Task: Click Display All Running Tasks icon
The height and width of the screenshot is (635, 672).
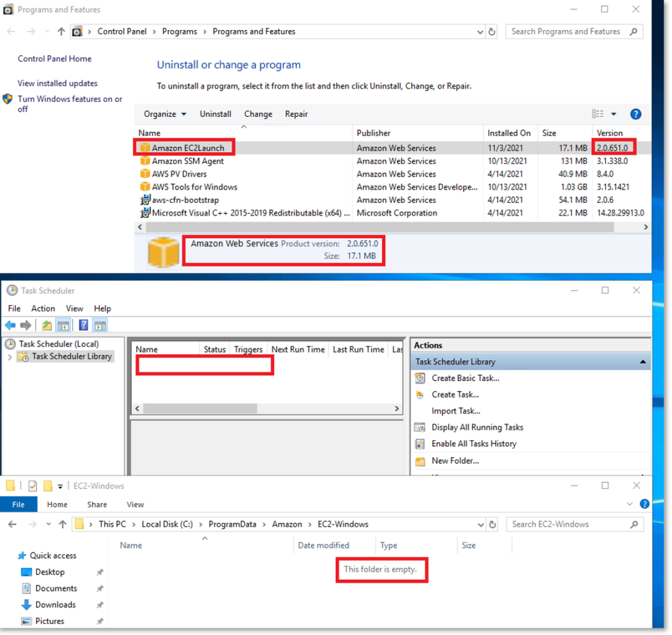Action: tap(420, 428)
